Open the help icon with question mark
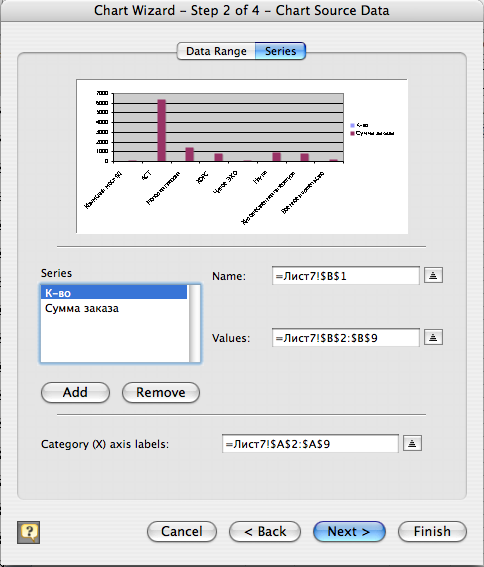 point(29,532)
